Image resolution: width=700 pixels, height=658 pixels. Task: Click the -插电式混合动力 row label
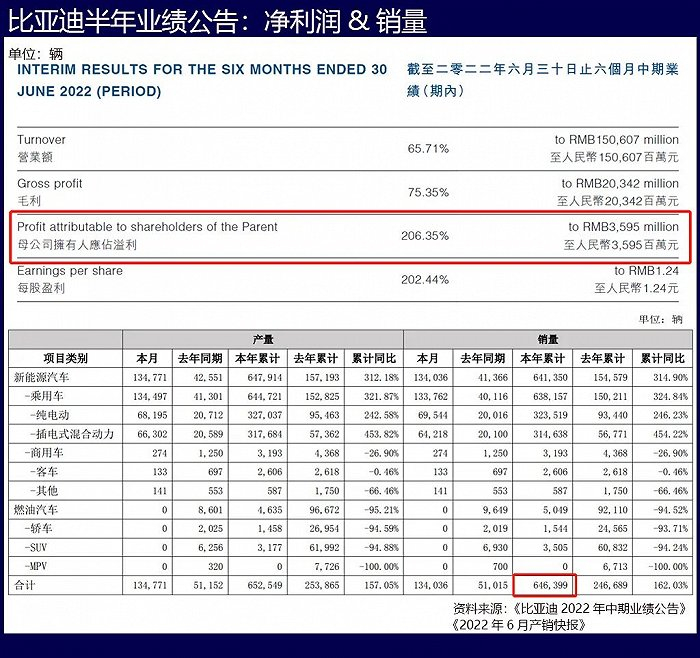pos(72,434)
